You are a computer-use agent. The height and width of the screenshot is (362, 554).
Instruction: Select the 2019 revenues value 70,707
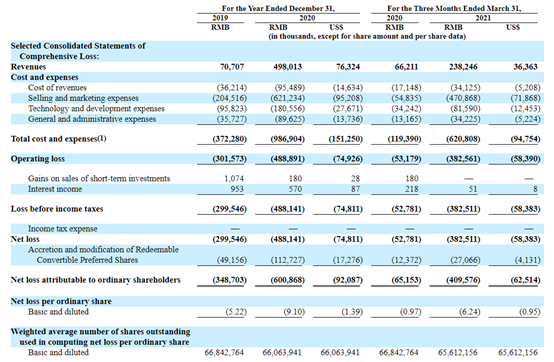(232, 67)
